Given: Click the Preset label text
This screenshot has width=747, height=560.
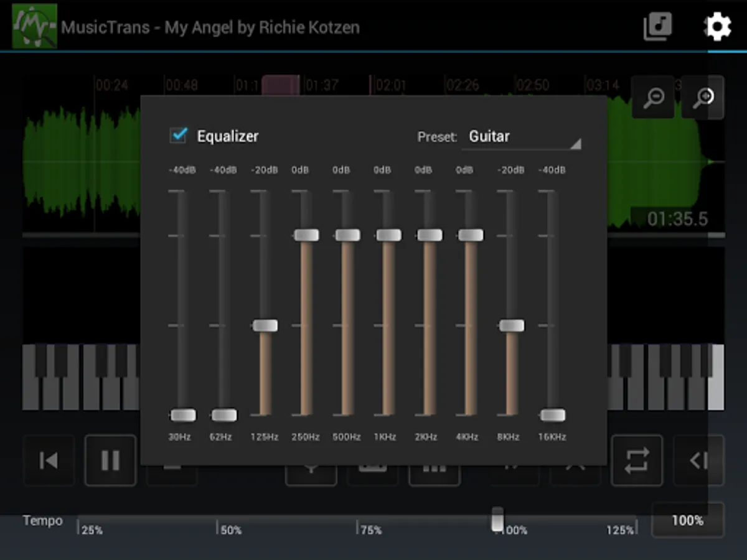Looking at the screenshot, I should (x=437, y=137).
